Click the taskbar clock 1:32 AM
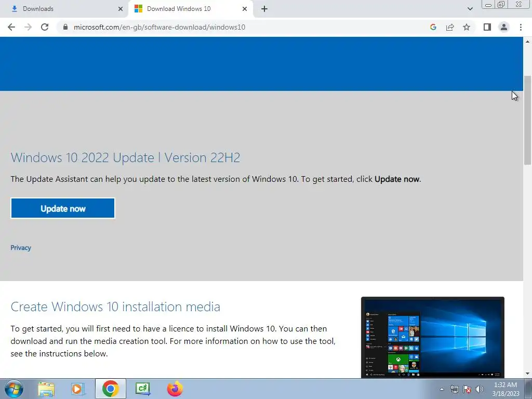This screenshot has height=399, width=532. (x=506, y=389)
